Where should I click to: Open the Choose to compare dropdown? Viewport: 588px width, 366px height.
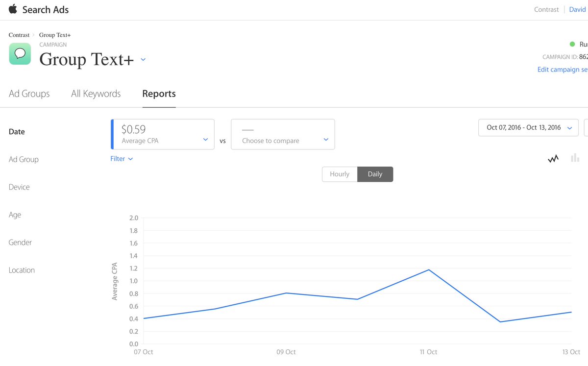[x=283, y=134]
